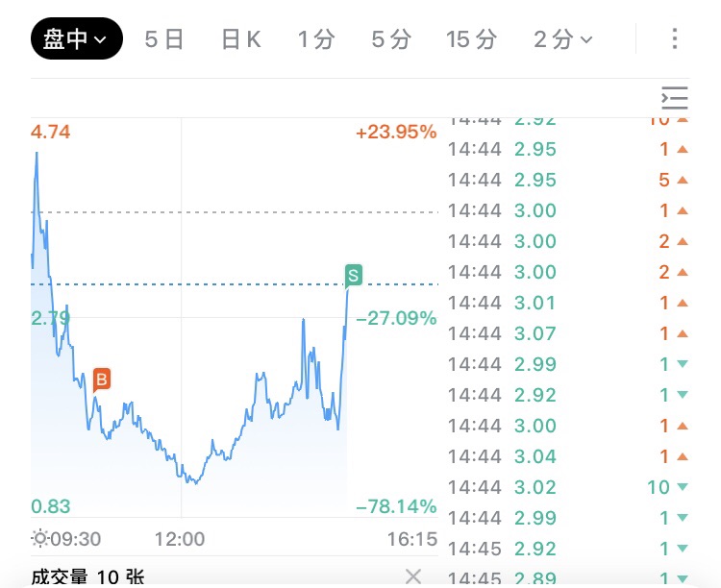Click the 12:00 time axis label
Viewport: 721px width, 588px height.
click(180, 539)
